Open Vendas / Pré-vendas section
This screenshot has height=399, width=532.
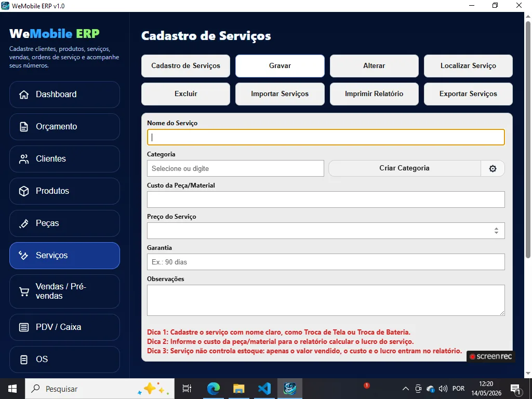click(64, 291)
